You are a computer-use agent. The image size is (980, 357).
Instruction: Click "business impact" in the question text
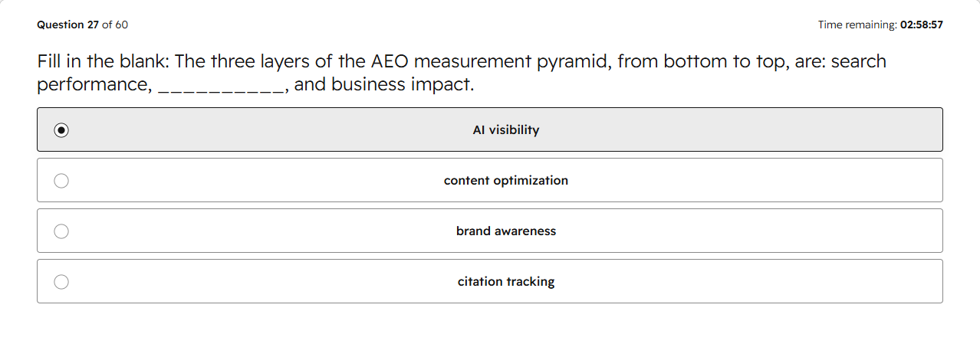pyautogui.click(x=402, y=84)
